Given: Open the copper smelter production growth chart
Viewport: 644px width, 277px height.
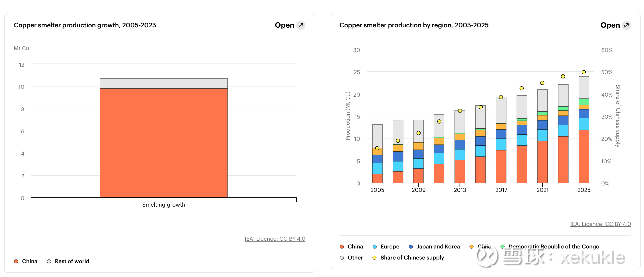Looking at the screenshot, I should (x=285, y=25).
